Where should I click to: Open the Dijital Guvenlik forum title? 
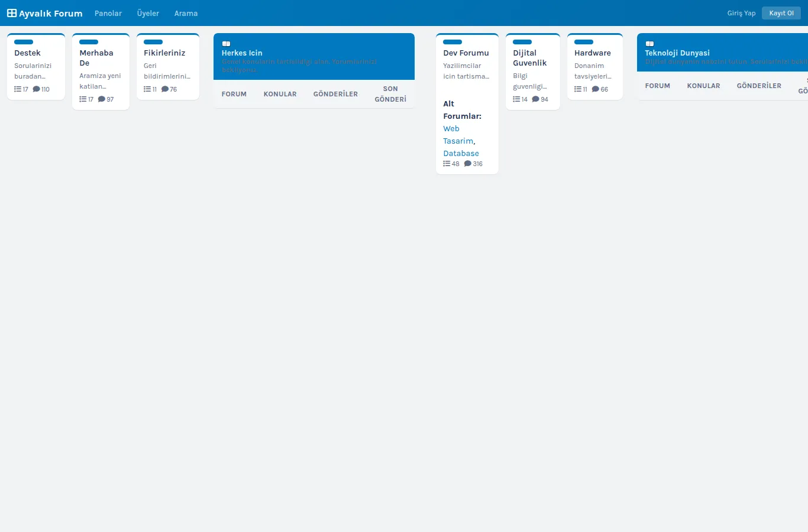[x=530, y=58]
